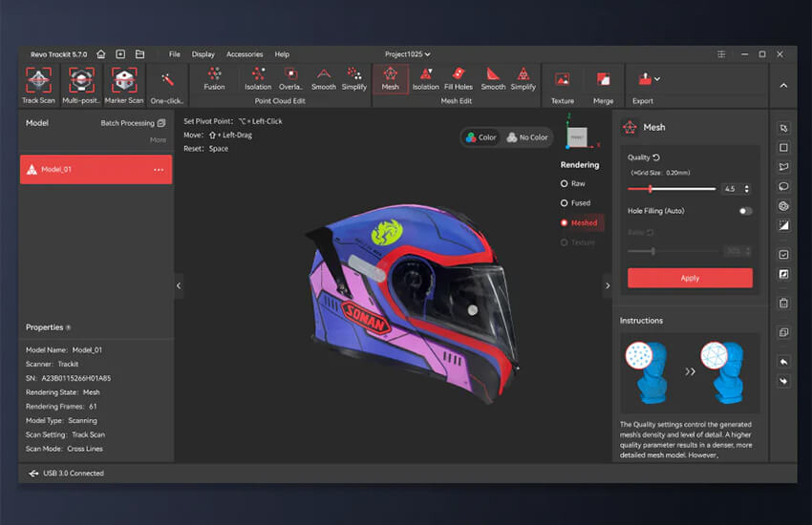This screenshot has width=812, height=525.
Task: Collapse the right Mesh panel arrow
Action: (608, 285)
